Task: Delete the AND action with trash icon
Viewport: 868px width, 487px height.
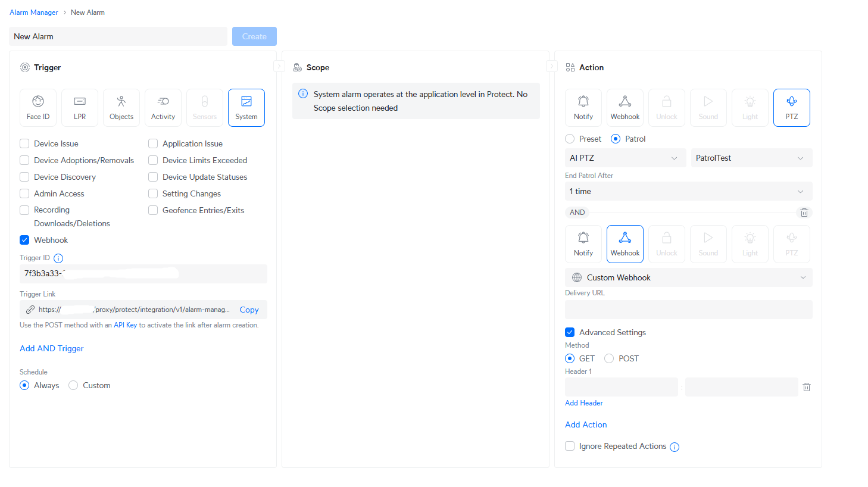Action: tap(804, 213)
